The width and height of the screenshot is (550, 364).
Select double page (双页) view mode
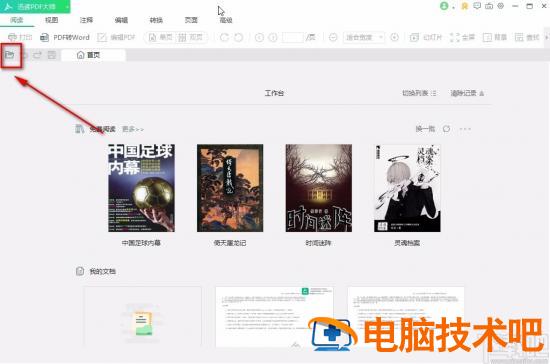190,37
